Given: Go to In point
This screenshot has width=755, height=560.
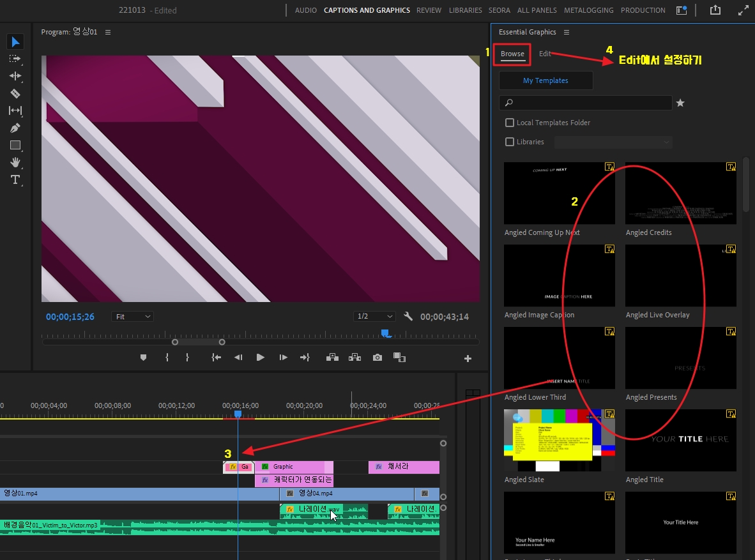Looking at the screenshot, I should point(216,358).
